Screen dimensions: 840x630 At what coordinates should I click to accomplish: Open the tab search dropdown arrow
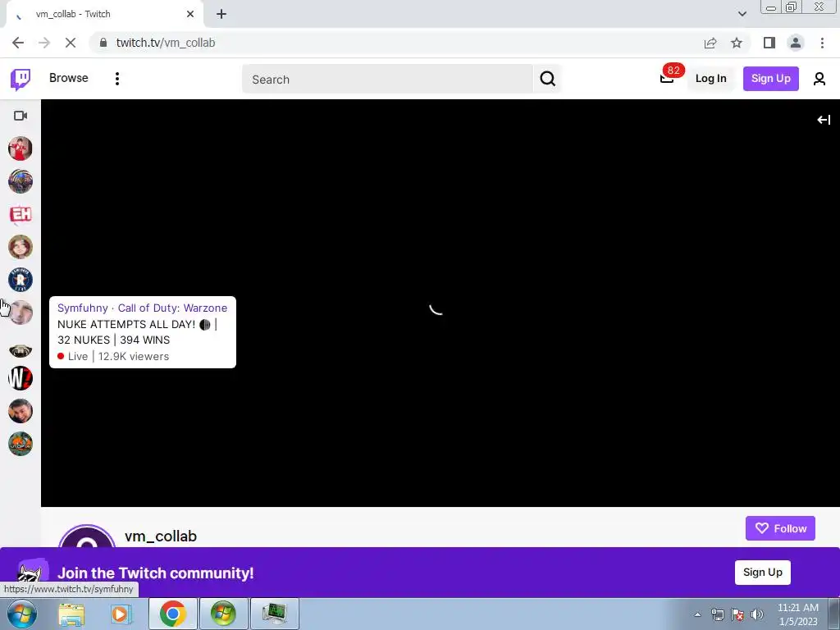pos(742,14)
